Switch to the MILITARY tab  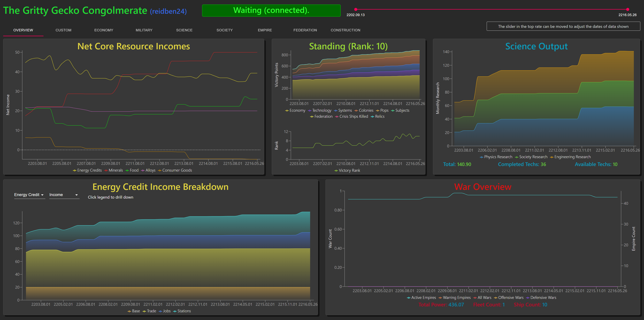(x=144, y=30)
